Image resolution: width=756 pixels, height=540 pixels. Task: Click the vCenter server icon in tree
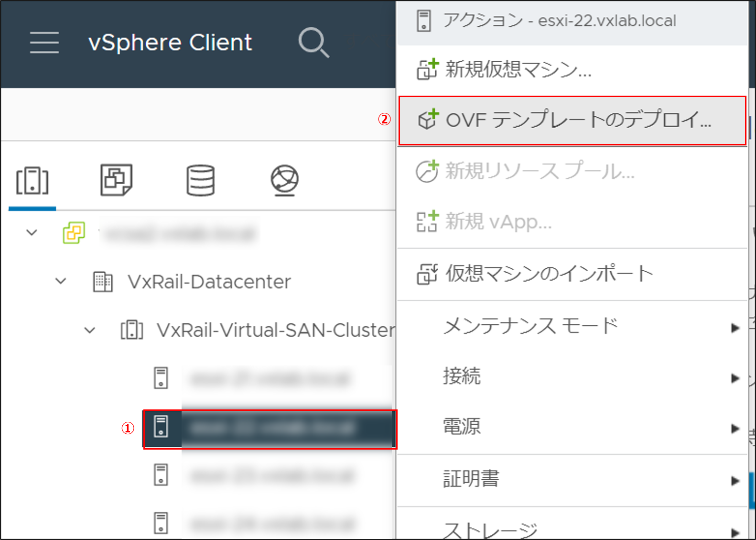[74, 233]
